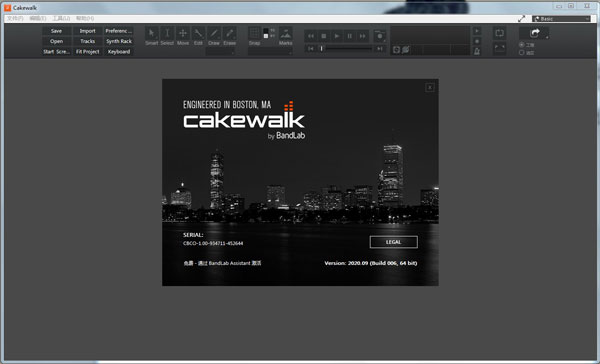This screenshot has height=364, width=600.
Task: Pause the transport
Action: (350, 36)
